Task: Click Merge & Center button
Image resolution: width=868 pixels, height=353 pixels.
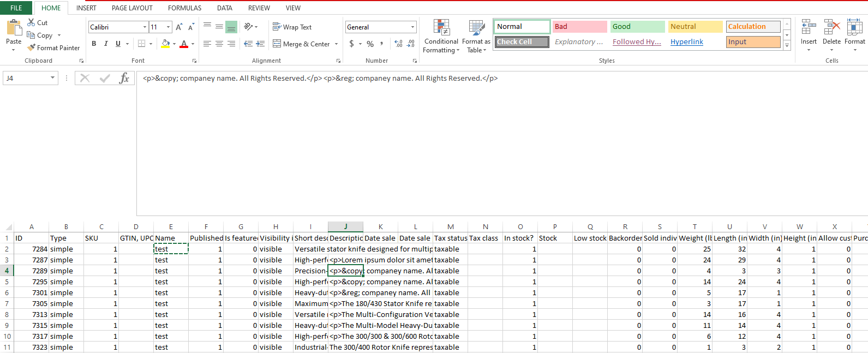Action: 302,44
